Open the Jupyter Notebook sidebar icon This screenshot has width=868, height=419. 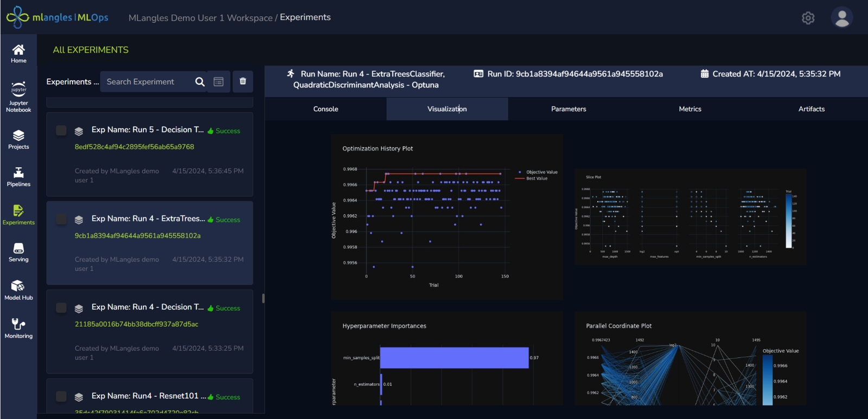point(18,97)
